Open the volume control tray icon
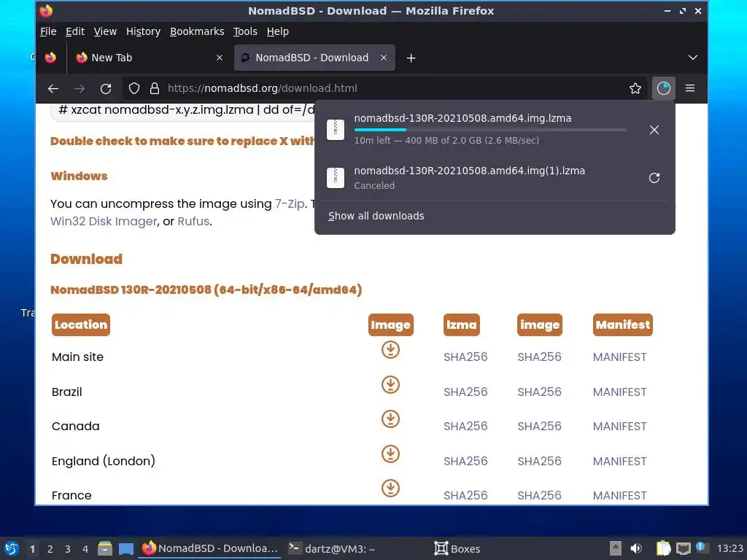The height and width of the screenshot is (560, 747). [636, 548]
